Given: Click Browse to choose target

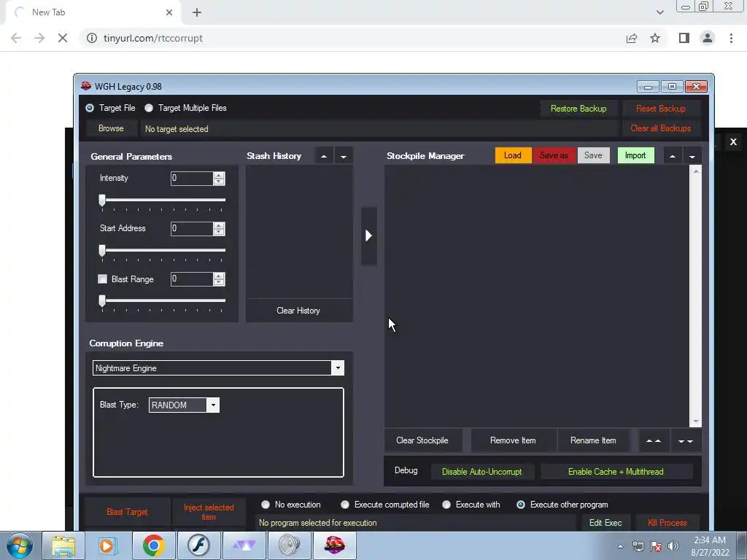Looking at the screenshot, I should [x=111, y=128].
